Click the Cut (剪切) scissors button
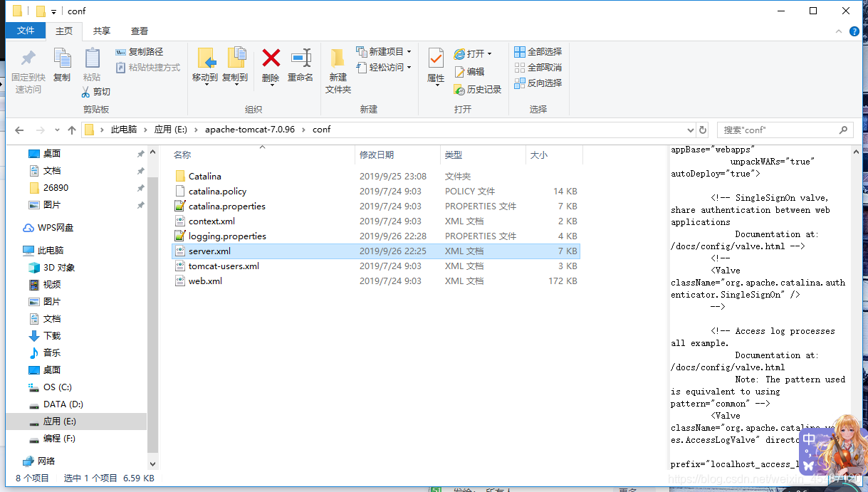The image size is (868, 492). [x=95, y=91]
